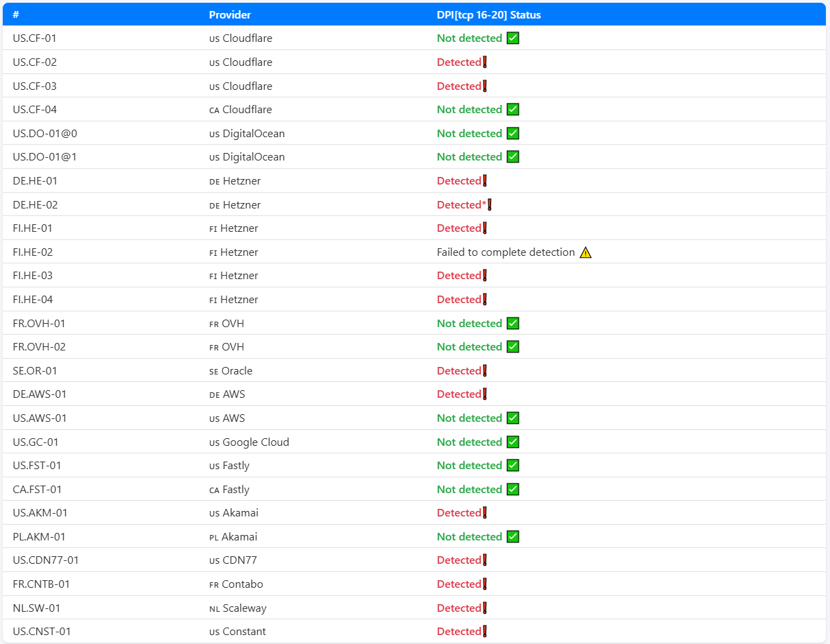The width and height of the screenshot is (830, 644).
Task: Click the 'Provider' column header
Action: (x=230, y=15)
